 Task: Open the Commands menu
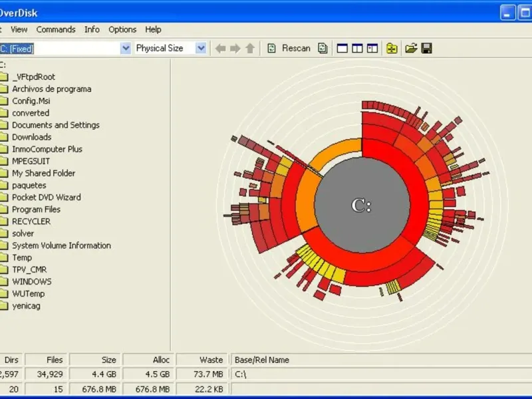tap(56, 29)
